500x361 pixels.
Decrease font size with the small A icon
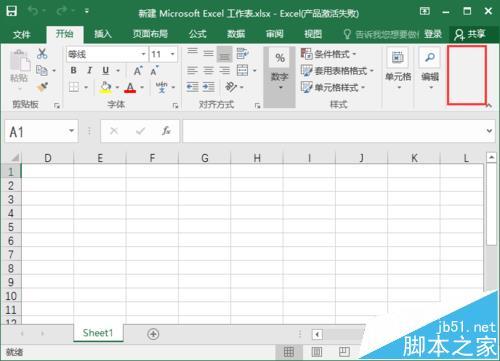coord(154,70)
